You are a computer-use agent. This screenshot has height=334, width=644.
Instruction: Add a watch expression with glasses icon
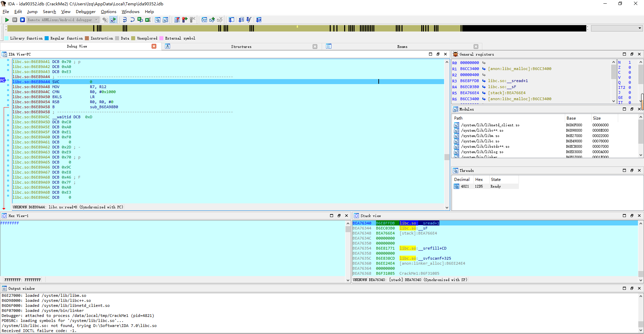211,20
